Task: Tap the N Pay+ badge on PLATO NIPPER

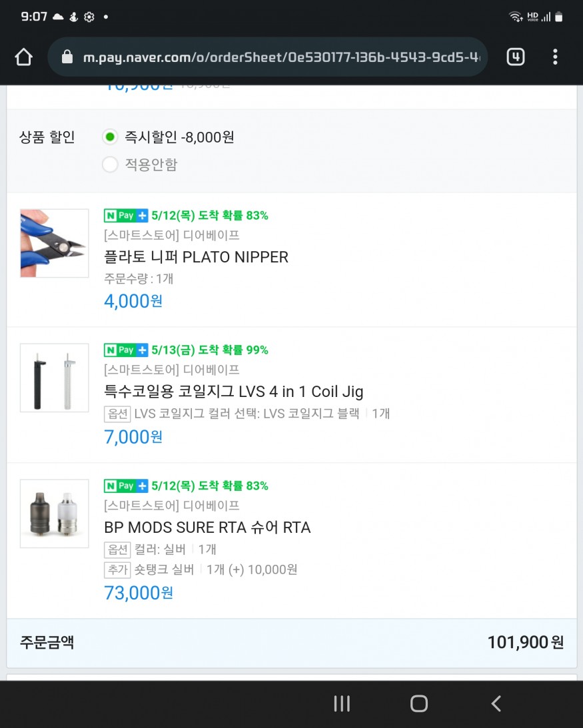Action: point(126,215)
